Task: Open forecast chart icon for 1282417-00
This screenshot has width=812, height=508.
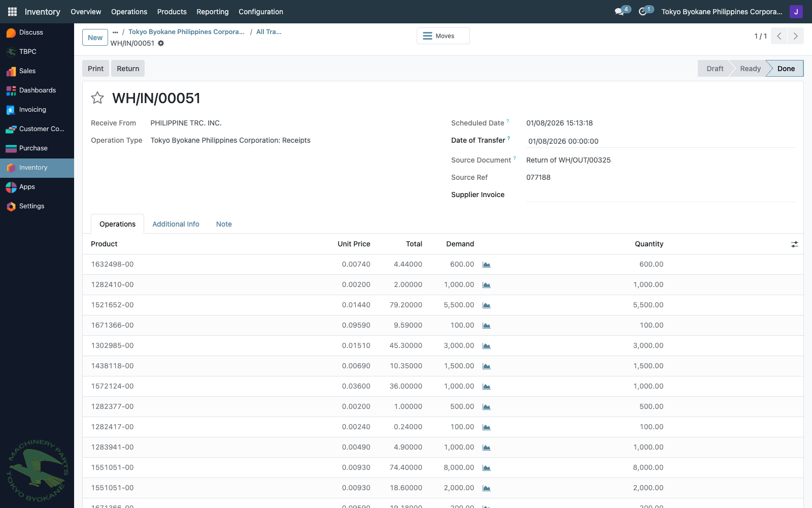Action: pyautogui.click(x=486, y=427)
